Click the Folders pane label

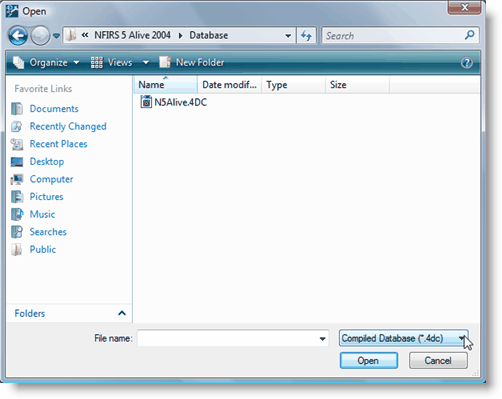pyautogui.click(x=30, y=313)
